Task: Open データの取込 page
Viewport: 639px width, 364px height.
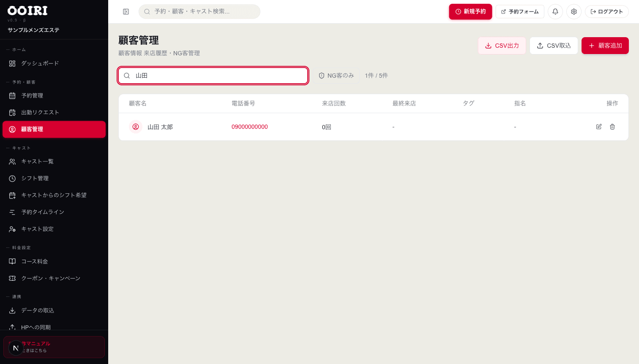Action: click(54, 311)
